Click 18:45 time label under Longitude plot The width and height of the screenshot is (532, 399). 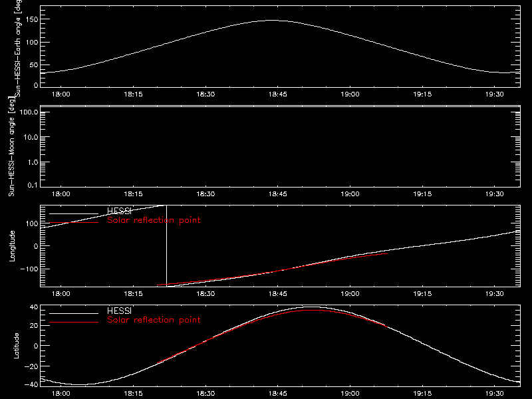(x=278, y=294)
